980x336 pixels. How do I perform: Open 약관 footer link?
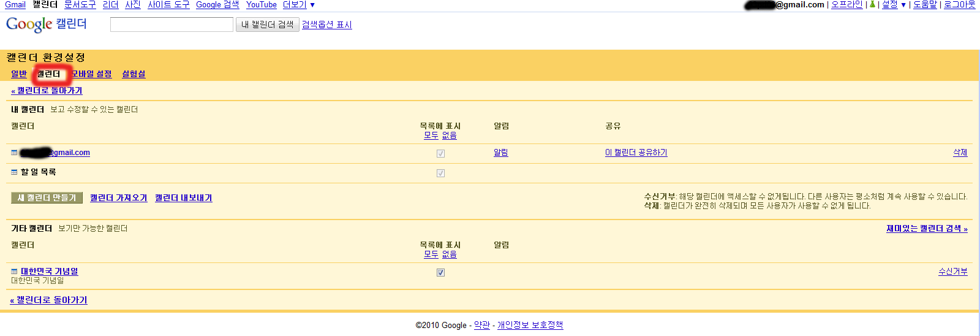click(x=482, y=325)
